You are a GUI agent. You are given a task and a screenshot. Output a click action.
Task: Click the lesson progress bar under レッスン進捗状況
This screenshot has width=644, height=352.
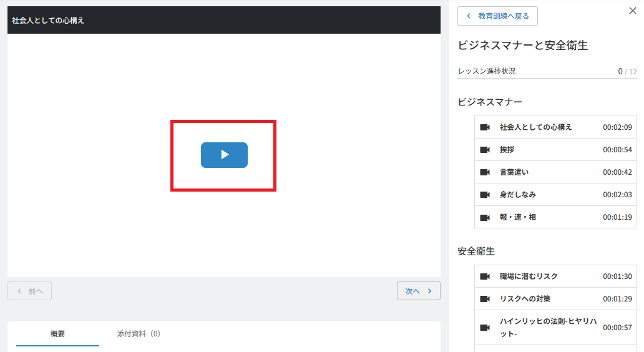pos(547,78)
